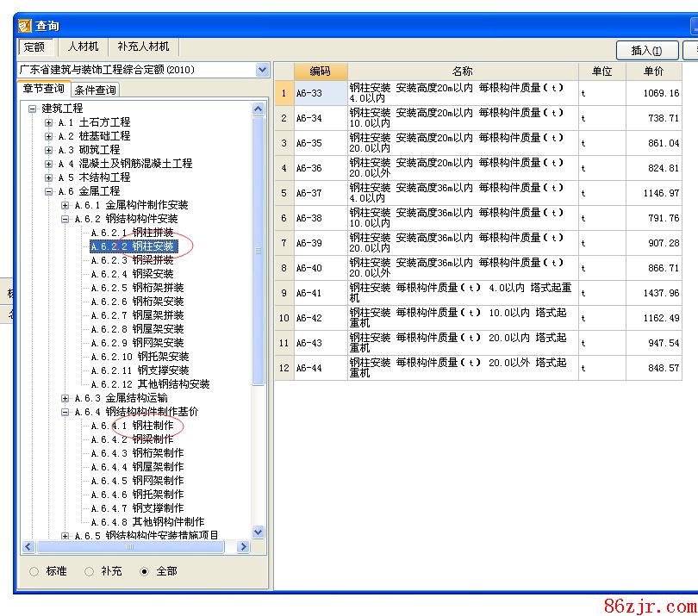Click horizontal scrollbar left arrow

pos(28,547)
